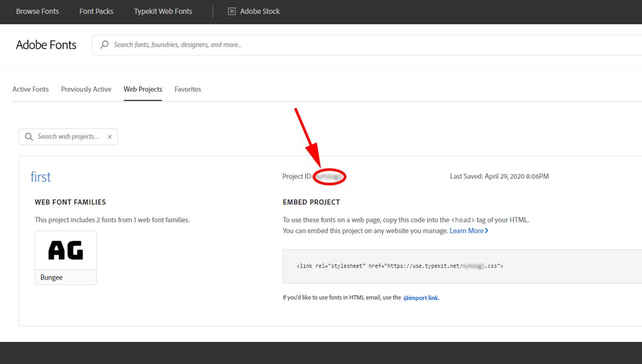
Task: Focus the Search web projects field
Action: [68, 137]
